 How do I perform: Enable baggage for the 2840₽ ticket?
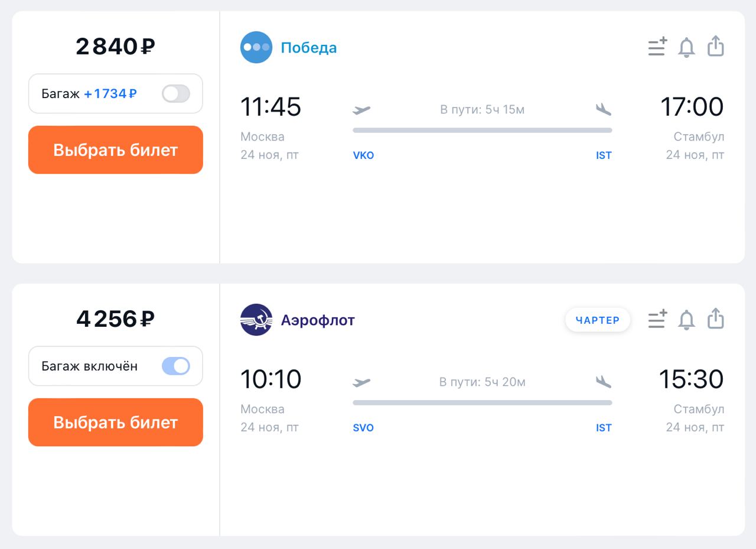[175, 93]
